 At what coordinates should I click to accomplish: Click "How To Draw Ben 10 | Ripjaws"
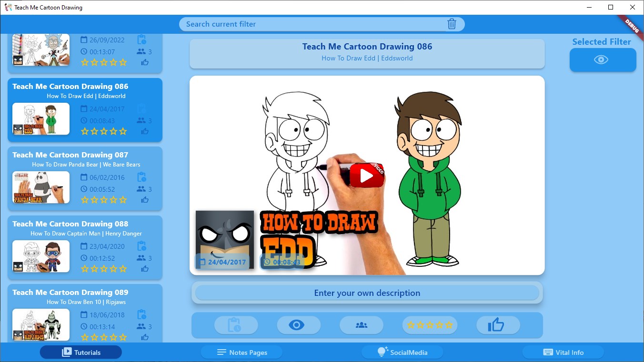pyautogui.click(x=86, y=302)
